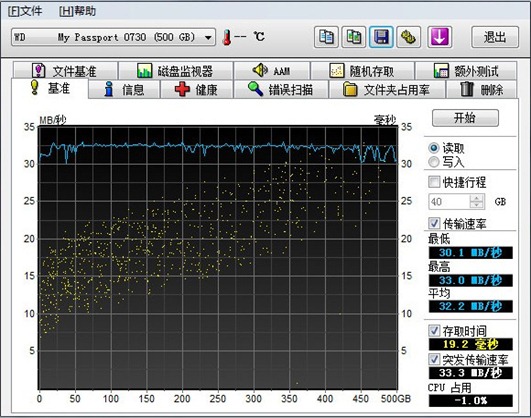Image resolution: width=531 pixels, height=418 pixels.
Task: Click the minimum speed value 30.1 MB/秒
Action: pos(471,253)
